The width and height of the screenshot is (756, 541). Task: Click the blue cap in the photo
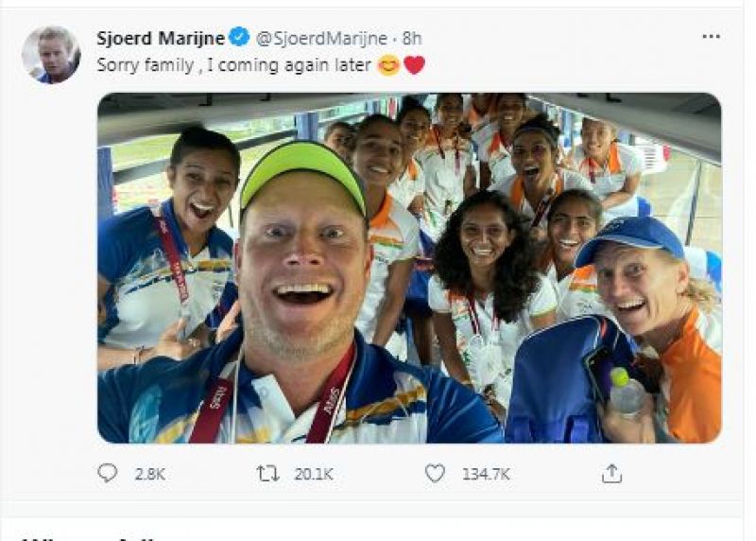coord(628,236)
